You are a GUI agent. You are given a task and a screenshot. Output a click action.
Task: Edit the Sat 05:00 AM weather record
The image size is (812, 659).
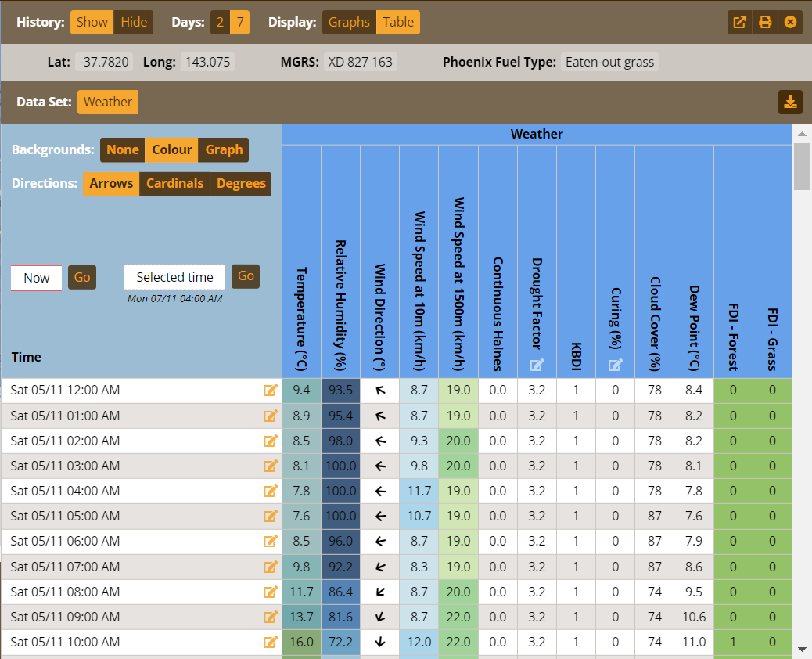point(271,516)
